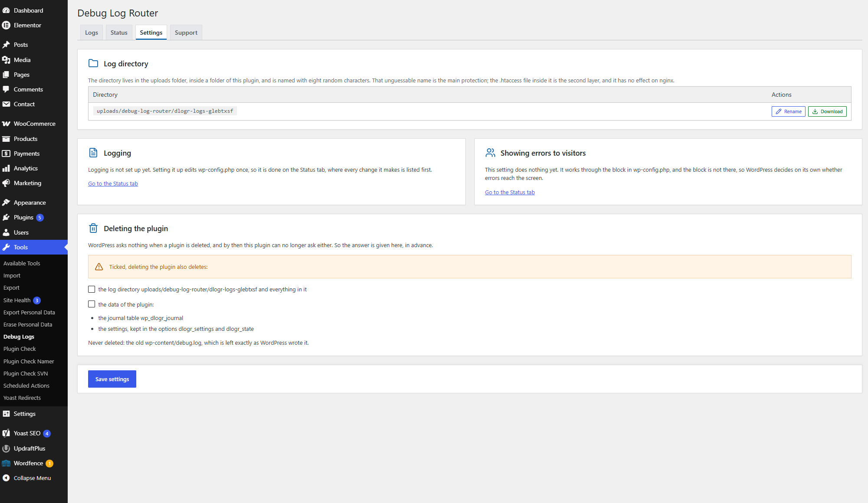Click the Analytics bar chart icon
This screenshot has width=868, height=503.
pyautogui.click(x=6, y=168)
